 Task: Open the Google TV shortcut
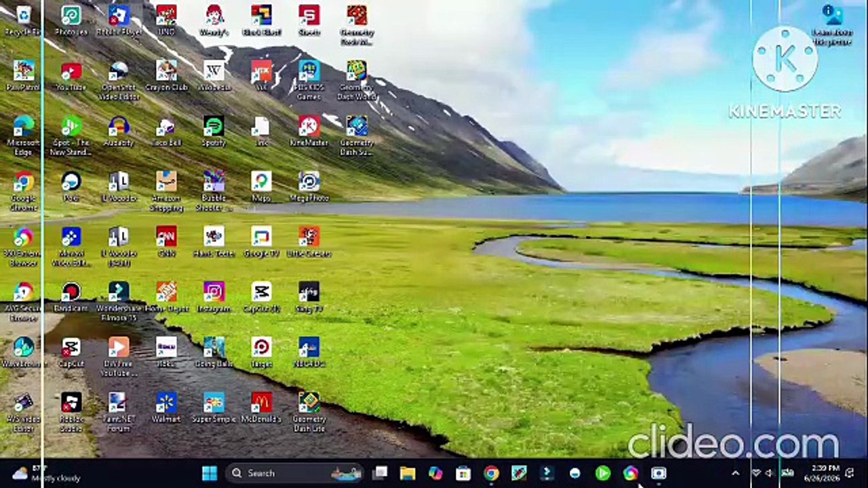(261, 241)
